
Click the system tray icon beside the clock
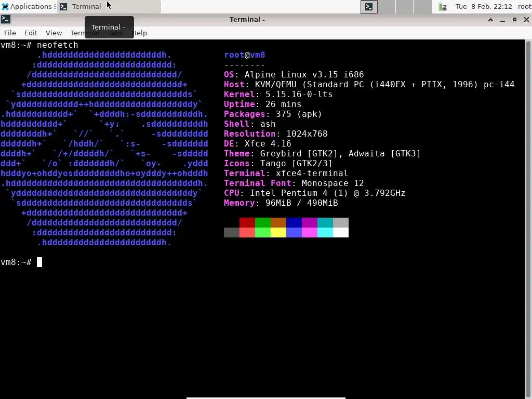click(x=443, y=6)
